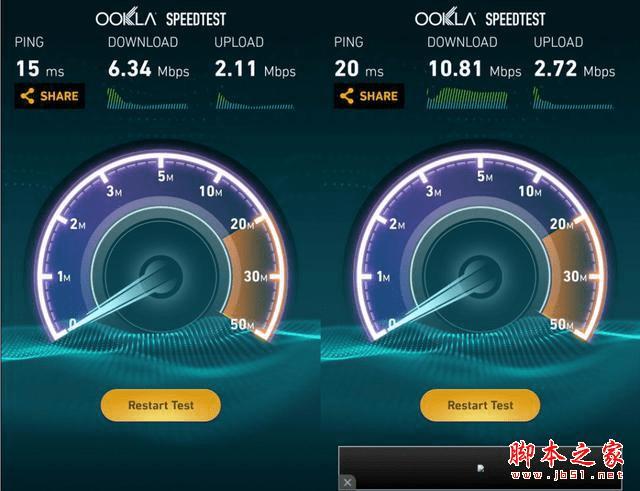
Task: Click the center of the left speedometer gauge
Action: 161,276
